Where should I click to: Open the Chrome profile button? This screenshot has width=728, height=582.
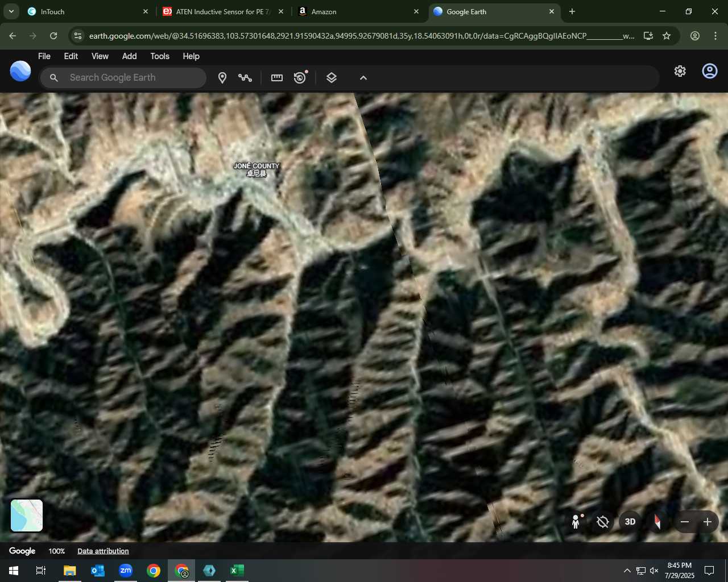click(695, 36)
